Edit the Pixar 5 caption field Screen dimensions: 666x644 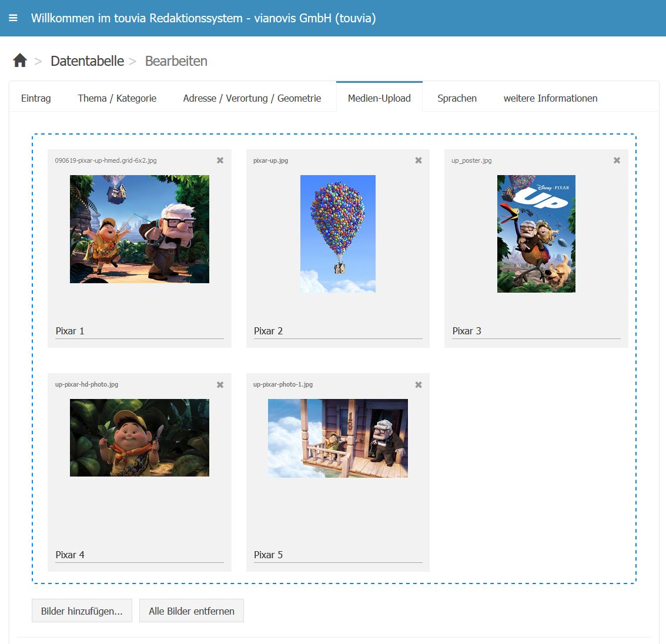click(338, 555)
